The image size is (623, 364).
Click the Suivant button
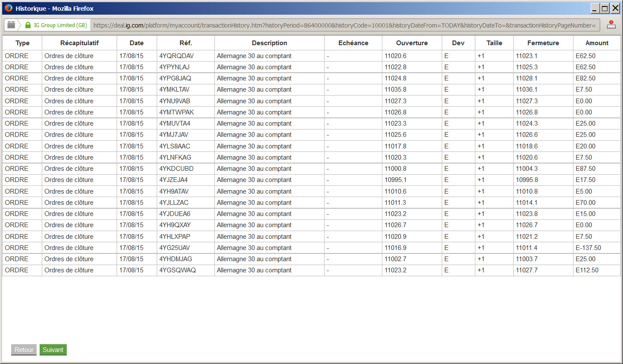pyautogui.click(x=53, y=350)
